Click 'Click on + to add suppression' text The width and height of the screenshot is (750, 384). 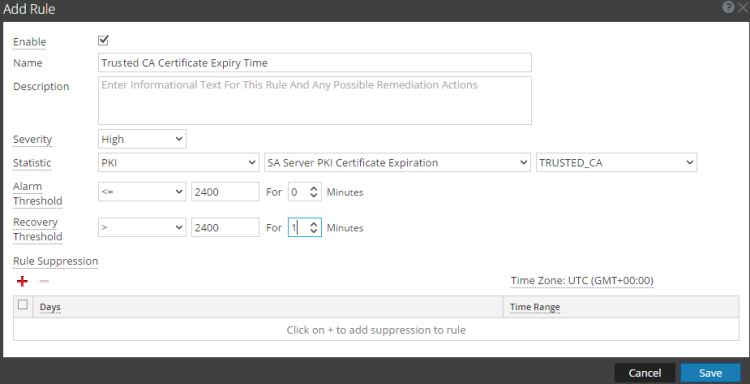click(376, 330)
